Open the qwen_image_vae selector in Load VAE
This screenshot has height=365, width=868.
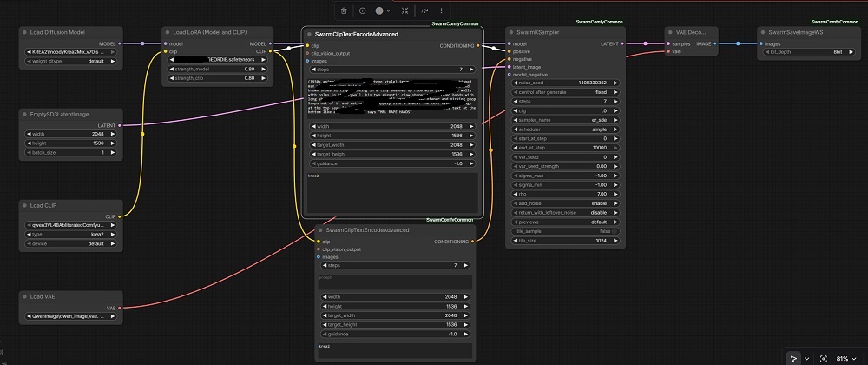click(71, 316)
